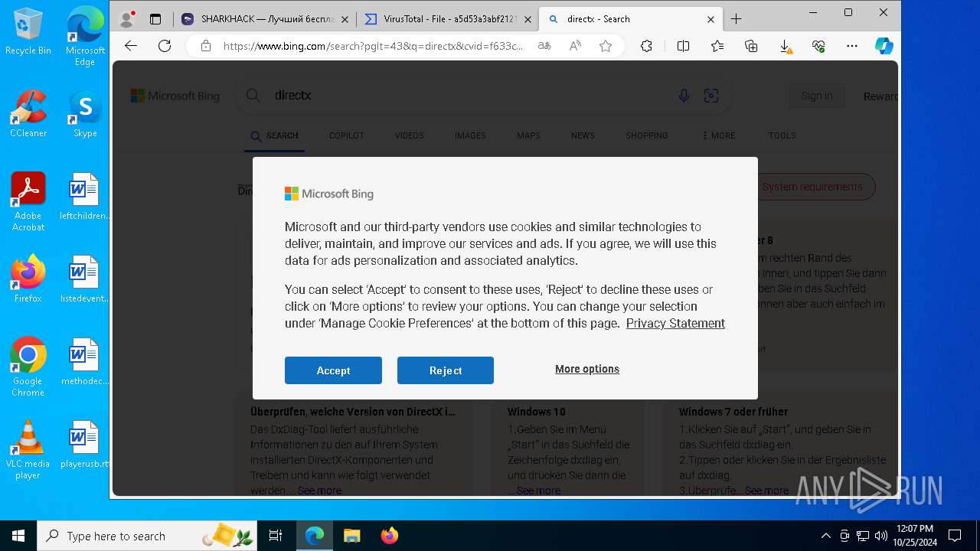Open the Collections icon
980x551 pixels.
click(751, 46)
